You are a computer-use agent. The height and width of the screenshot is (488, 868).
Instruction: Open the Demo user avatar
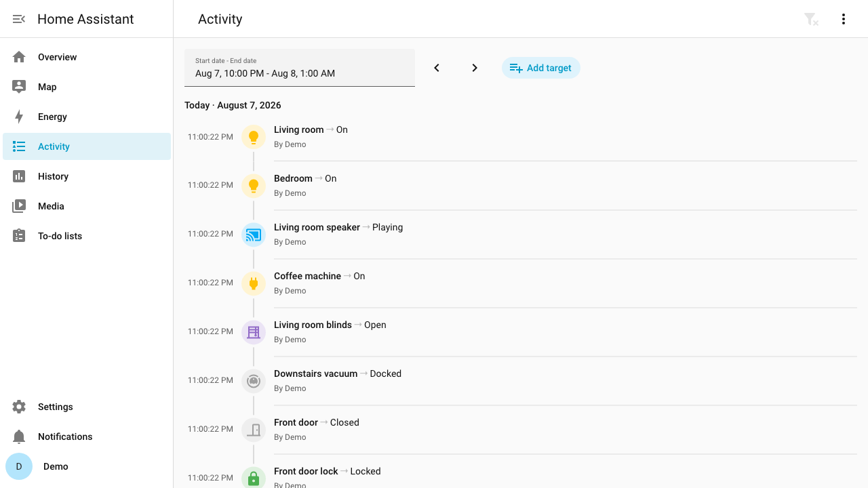point(19,466)
